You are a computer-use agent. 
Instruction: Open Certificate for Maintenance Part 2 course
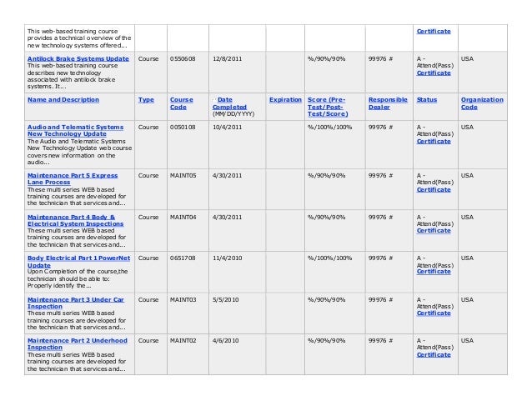pyautogui.click(x=434, y=354)
